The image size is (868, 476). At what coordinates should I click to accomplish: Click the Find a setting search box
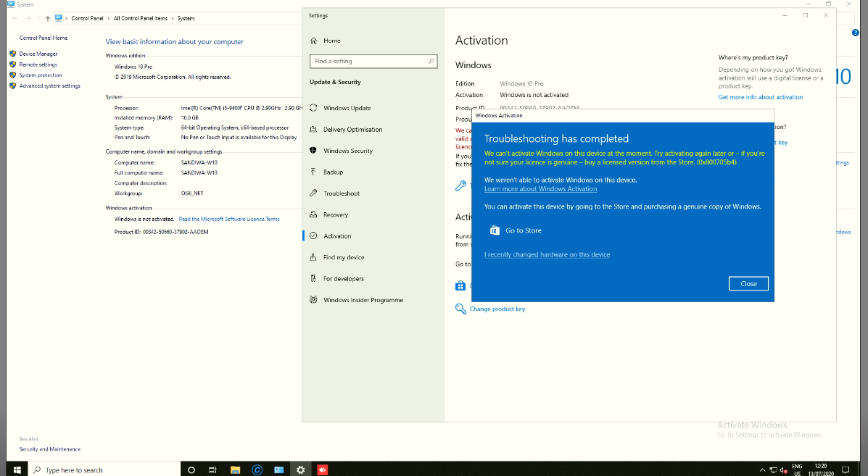373,62
